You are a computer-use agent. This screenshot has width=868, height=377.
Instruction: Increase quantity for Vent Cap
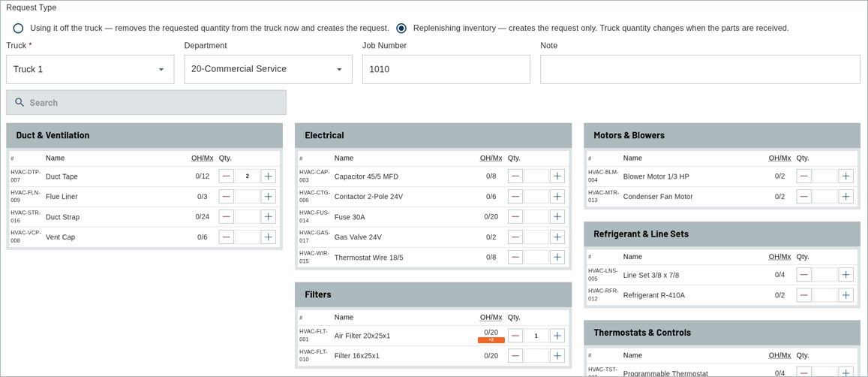point(269,237)
